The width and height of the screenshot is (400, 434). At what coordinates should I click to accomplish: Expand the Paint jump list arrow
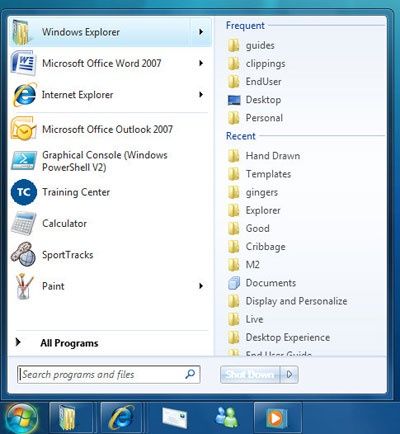[201, 286]
